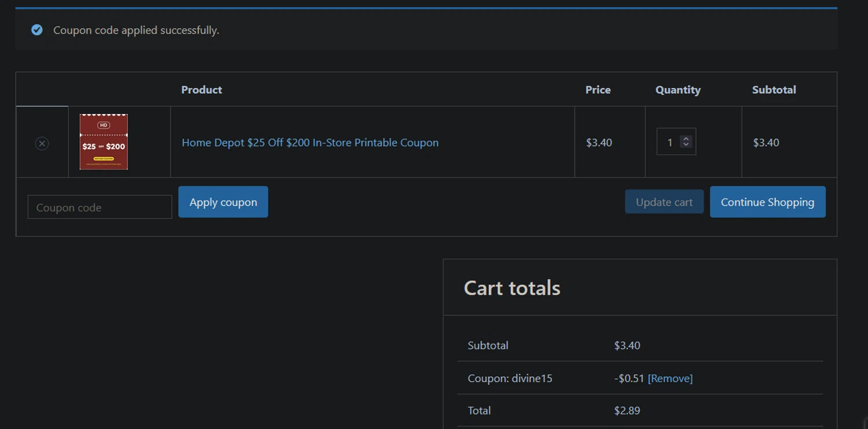
Task: Click the Price column header
Action: [598, 90]
